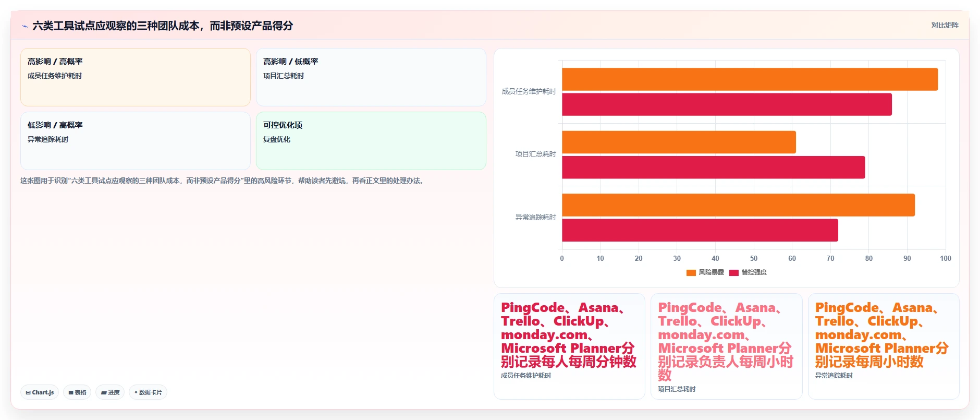The image size is (980, 420).
Task: Click the 项目汇总耗时 caption in second data card
Action: [x=677, y=389]
